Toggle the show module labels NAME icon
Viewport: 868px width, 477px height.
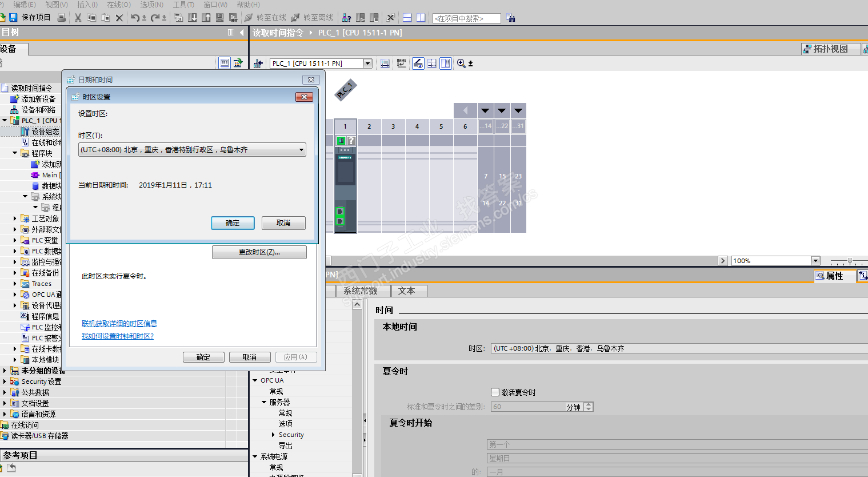pyautogui.click(x=401, y=63)
